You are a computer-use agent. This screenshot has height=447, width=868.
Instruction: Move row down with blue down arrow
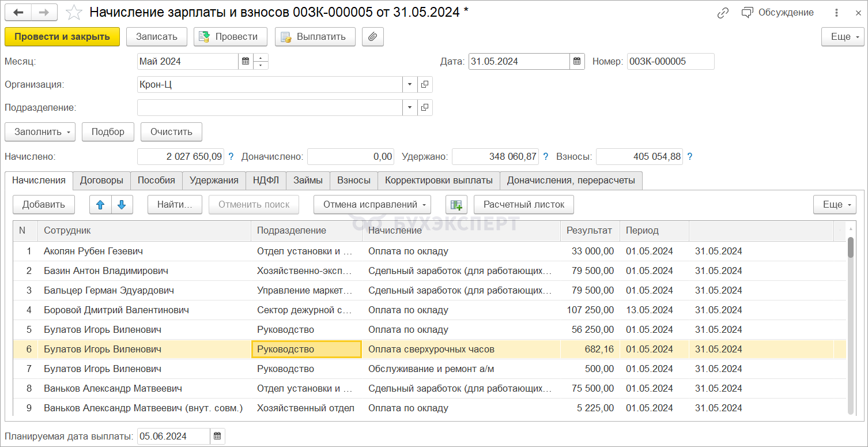[x=122, y=205]
